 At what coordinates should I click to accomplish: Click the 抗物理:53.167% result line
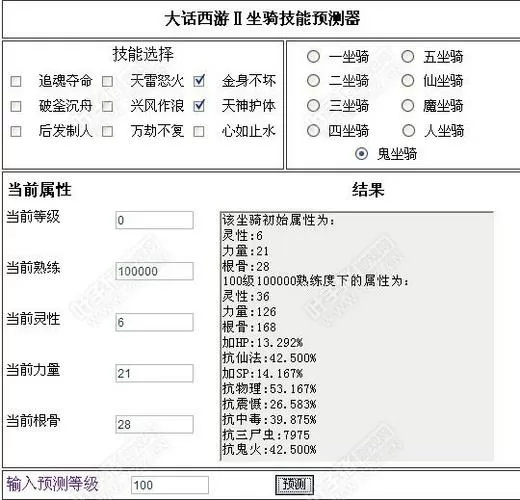point(269,389)
